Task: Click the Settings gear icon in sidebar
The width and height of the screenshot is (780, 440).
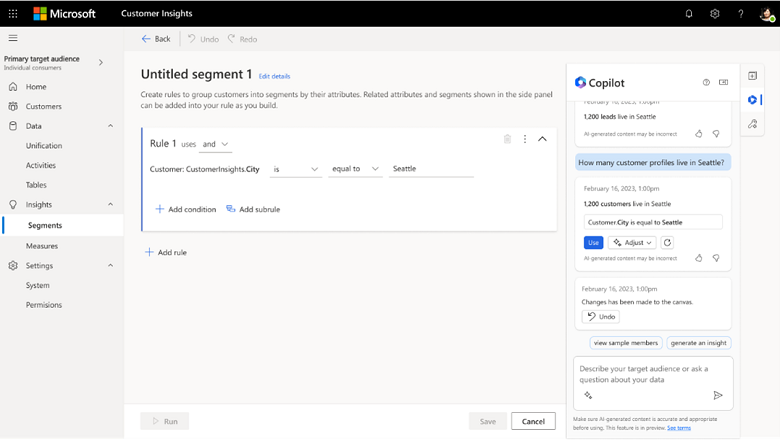Action: click(13, 265)
